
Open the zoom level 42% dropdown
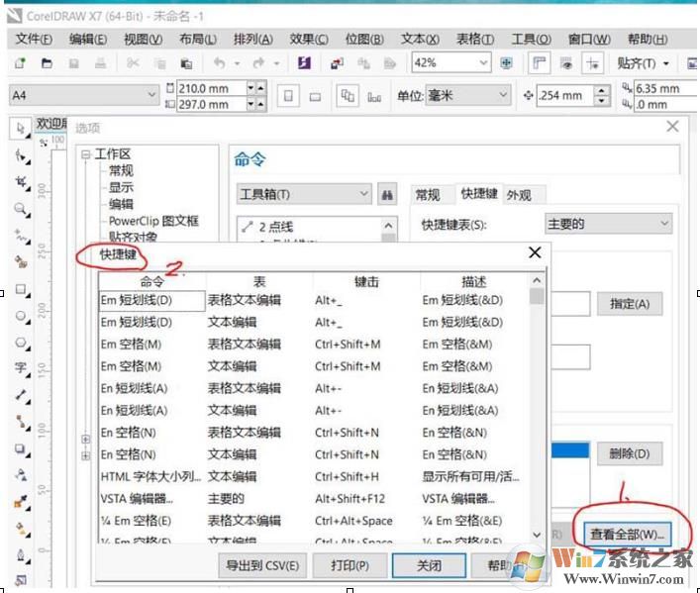tap(482, 62)
